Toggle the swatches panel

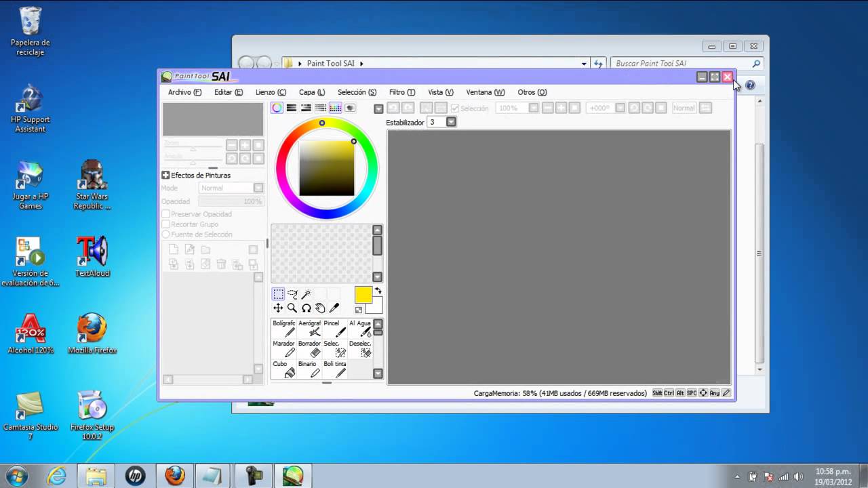335,108
